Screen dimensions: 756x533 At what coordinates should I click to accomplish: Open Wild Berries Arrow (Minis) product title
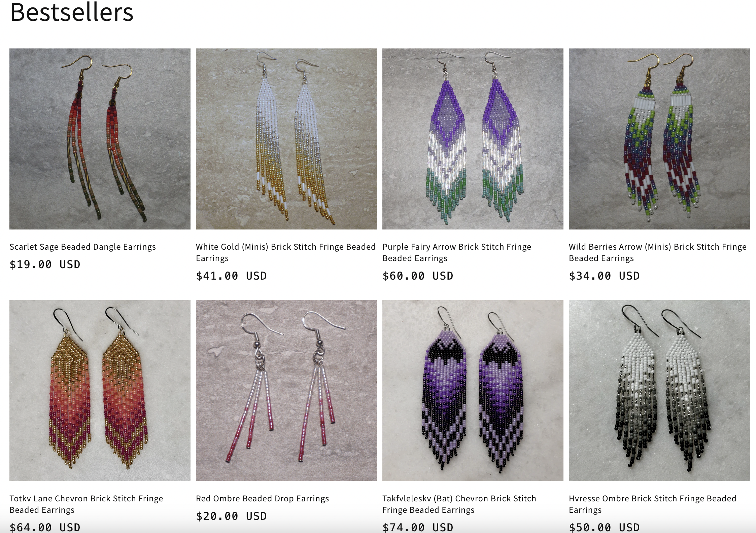[x=658, y=252]
